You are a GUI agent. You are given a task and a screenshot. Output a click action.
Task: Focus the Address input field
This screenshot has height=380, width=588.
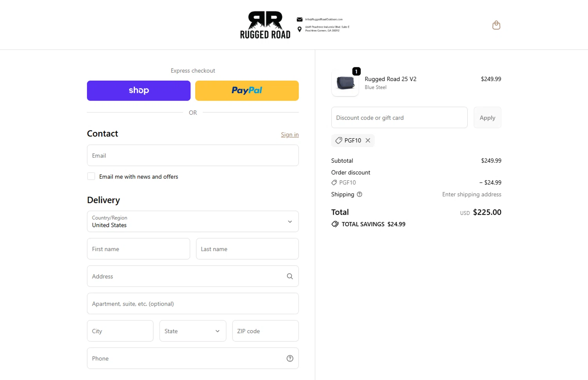click(193, 276)
